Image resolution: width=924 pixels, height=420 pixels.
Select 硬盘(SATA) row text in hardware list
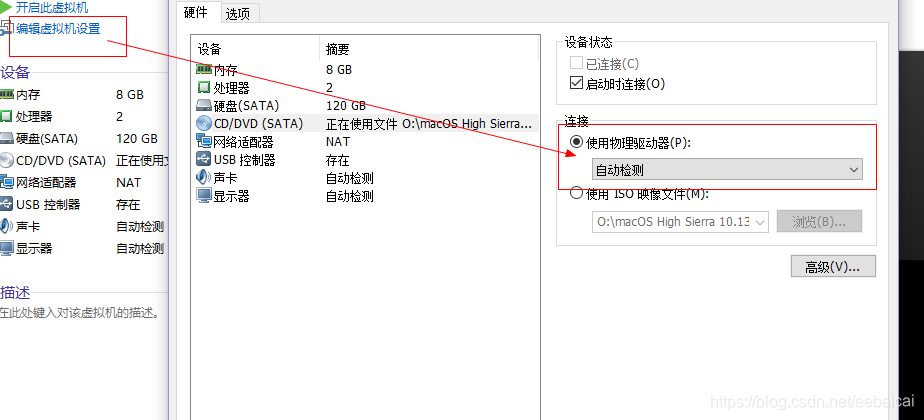click(246, 105)
